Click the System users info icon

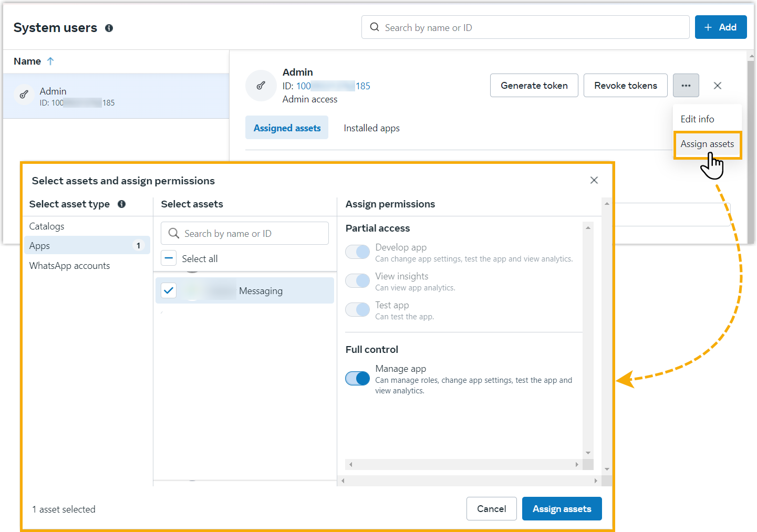coord(109,28)
